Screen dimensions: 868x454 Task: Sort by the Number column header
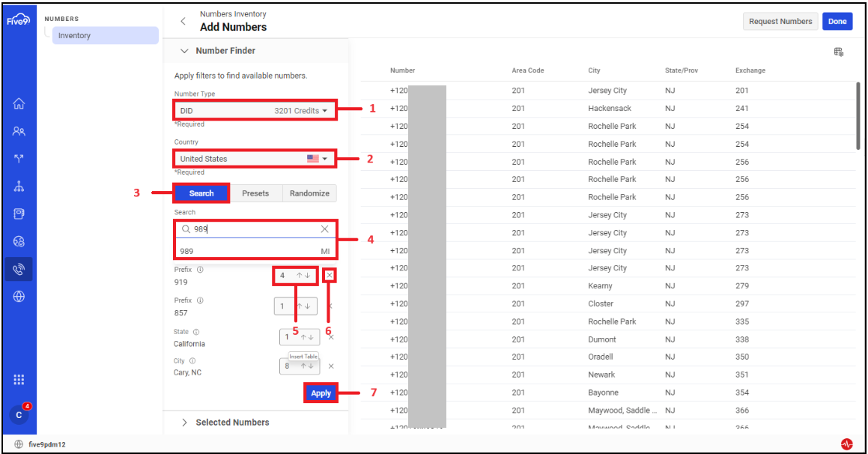(x=402, y=70)
